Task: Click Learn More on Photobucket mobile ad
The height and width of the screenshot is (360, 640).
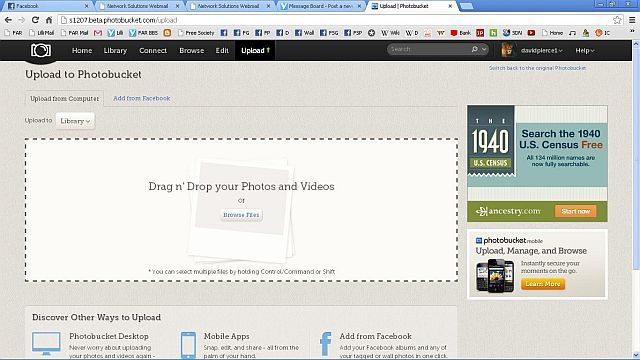Action: [543, 284]
